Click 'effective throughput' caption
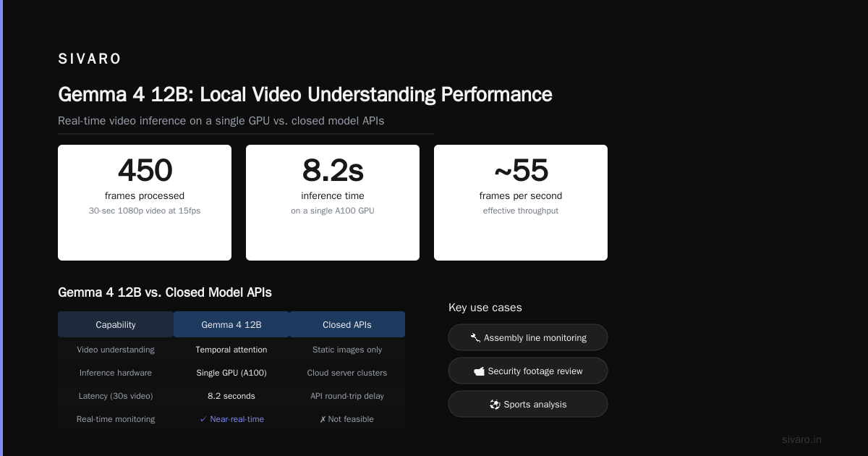Viewport: 868px width, 456px height. [x=521, y=211]
